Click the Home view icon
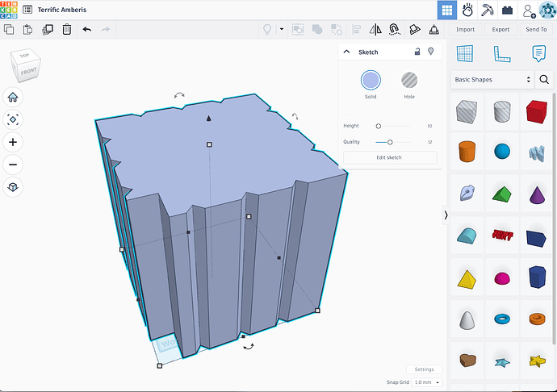The height and width of the screenshot is (392, 557). 13,97
